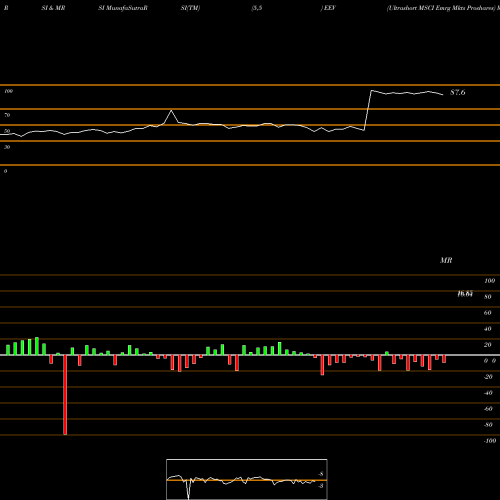Viewport: 500px width, 500px height.
Task: Click the 87.6 RSI value label
Action: coord(458,92)
